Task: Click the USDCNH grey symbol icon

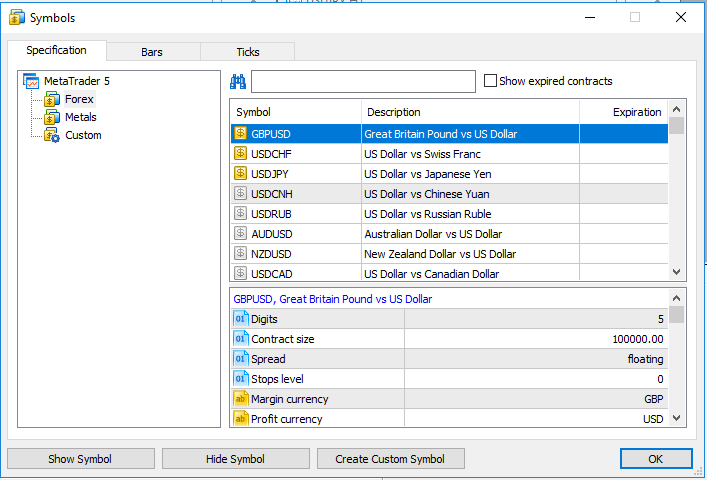Action: click(241, 194)
